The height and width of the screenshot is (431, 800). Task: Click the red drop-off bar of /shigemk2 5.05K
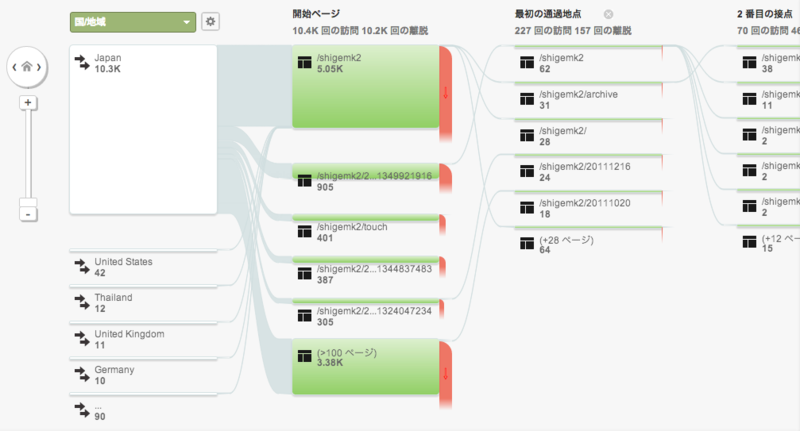(445, 93)
